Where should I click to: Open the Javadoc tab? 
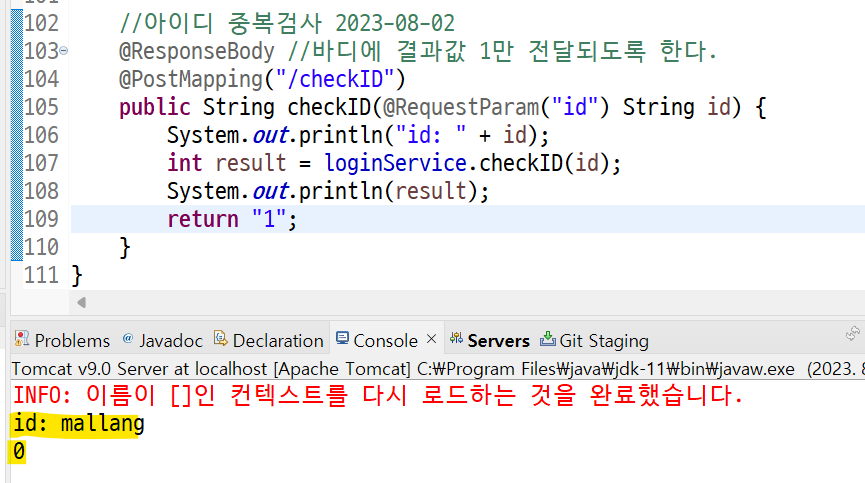[162, 340]
